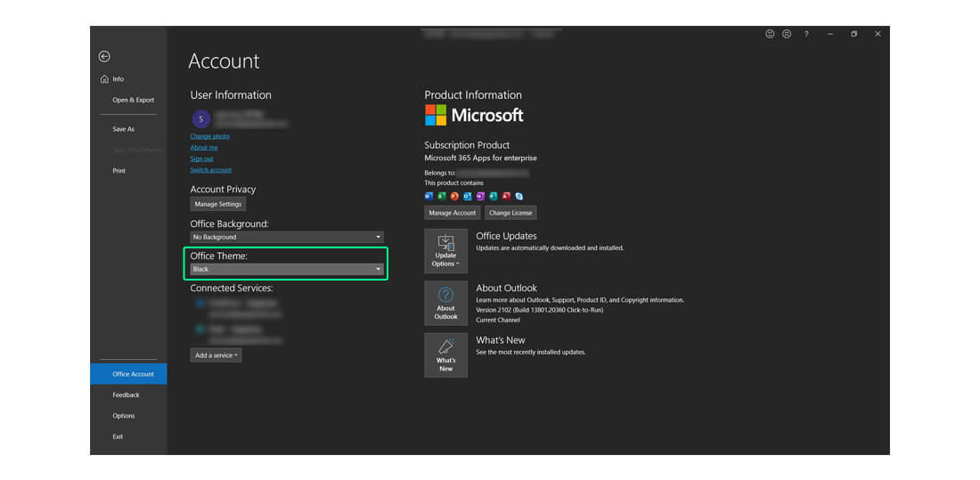Screen dimensions: 980x480
Task: Click the Publisher app icon
Action: click(x=494, y=196)
